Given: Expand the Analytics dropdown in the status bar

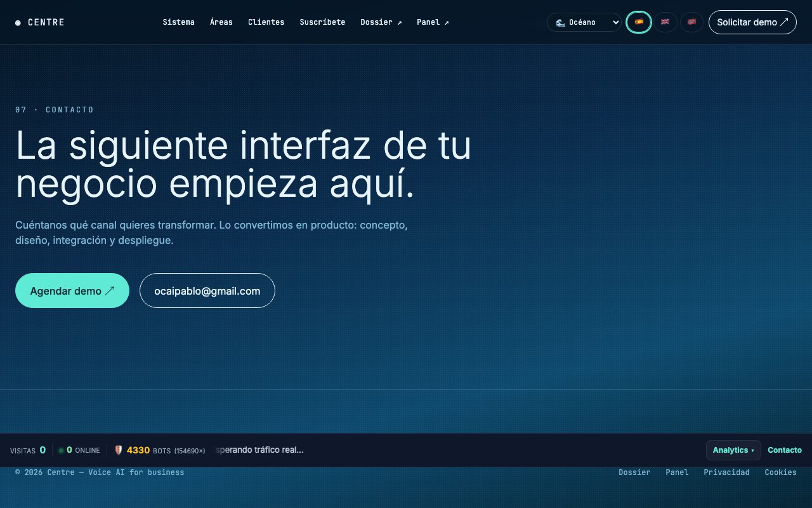Looking at the screenshot, I should tap(733, 450).
